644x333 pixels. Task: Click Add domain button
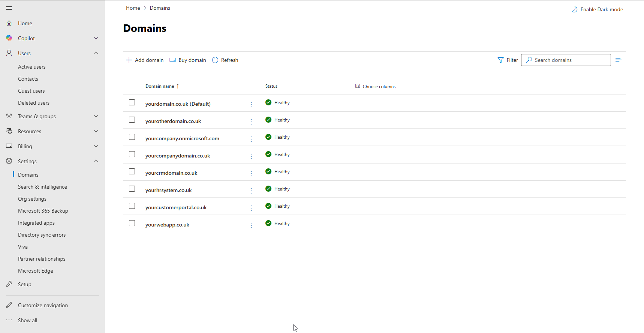(145, 60)
